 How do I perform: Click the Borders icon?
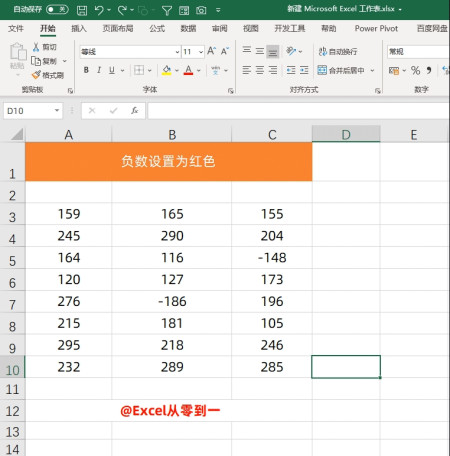pos(139,70)
